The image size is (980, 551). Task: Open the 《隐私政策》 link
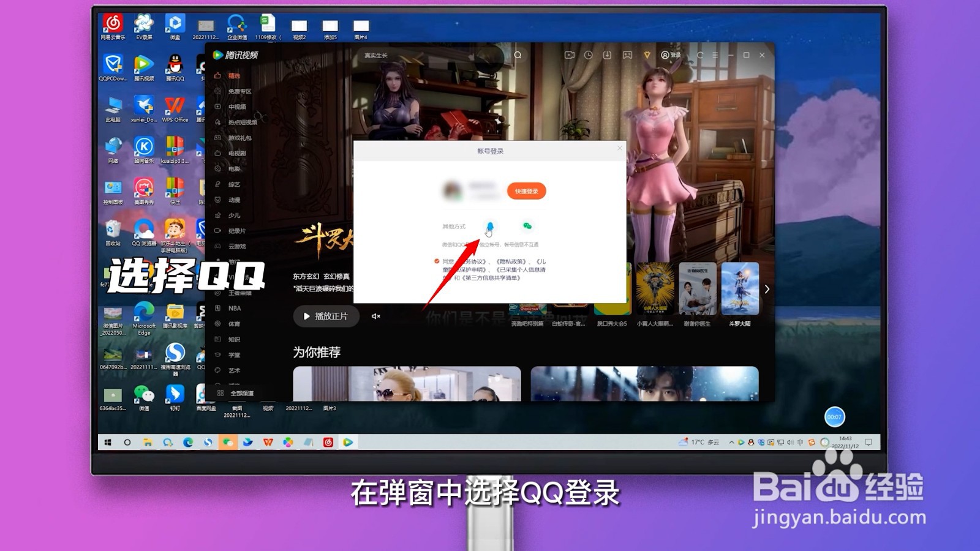point(511,261)
